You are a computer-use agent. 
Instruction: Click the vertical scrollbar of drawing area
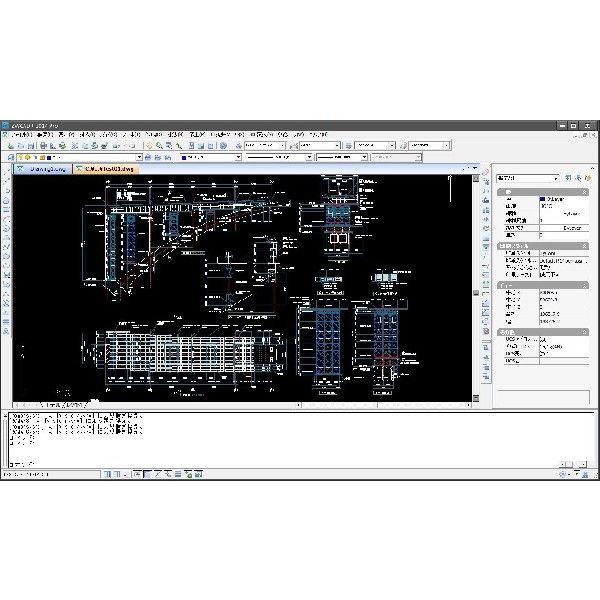tap(476, 288)
